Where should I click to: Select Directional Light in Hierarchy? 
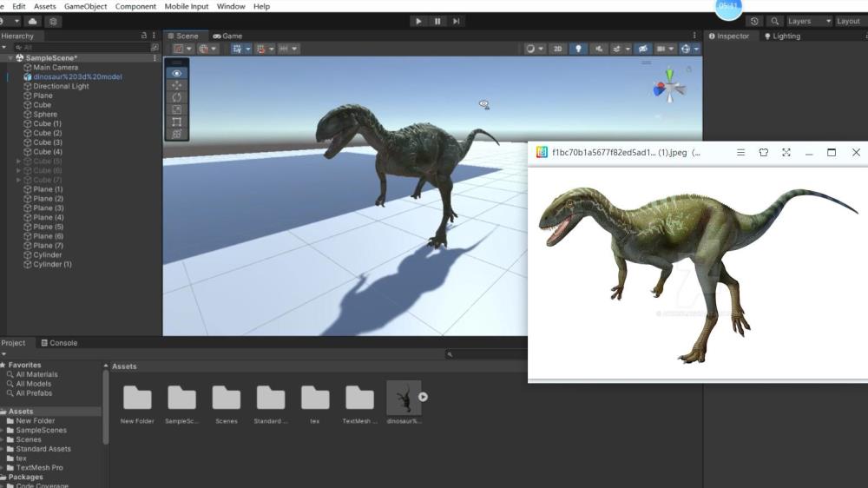point(61,86)
